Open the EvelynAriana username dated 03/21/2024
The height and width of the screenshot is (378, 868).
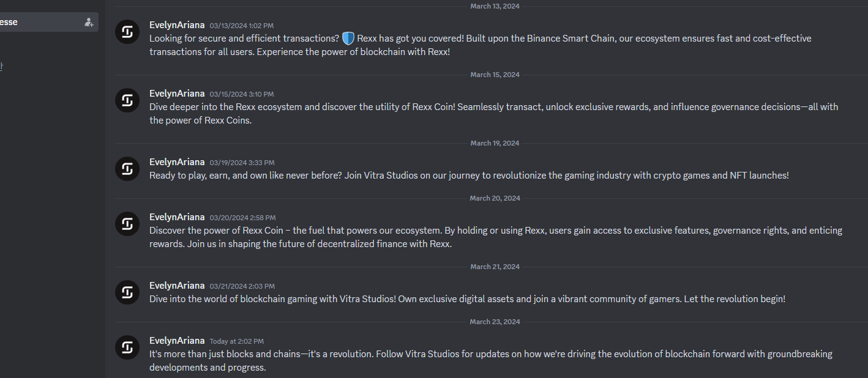pyautogui.click(x=177, y=286)
